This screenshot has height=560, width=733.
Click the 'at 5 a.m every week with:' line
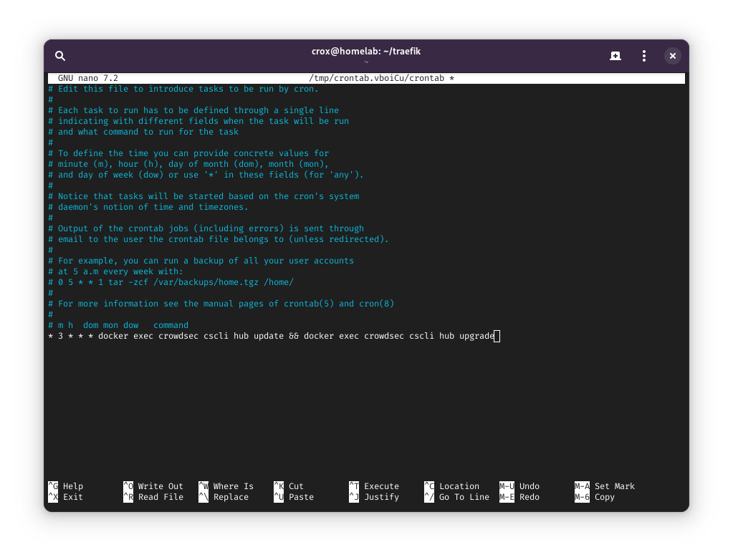(116, 271)
